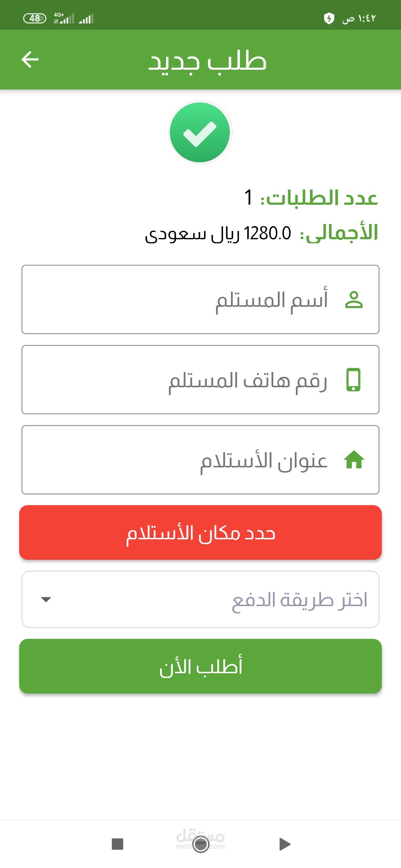Tap the shield icon in status bar
Viewport: 401px width, 868px height.
tap(329, 18)
